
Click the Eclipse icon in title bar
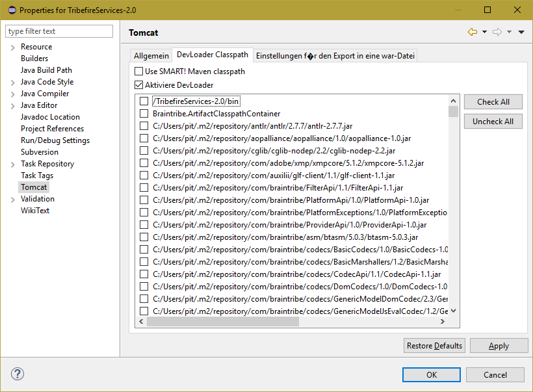coord(10,10)
